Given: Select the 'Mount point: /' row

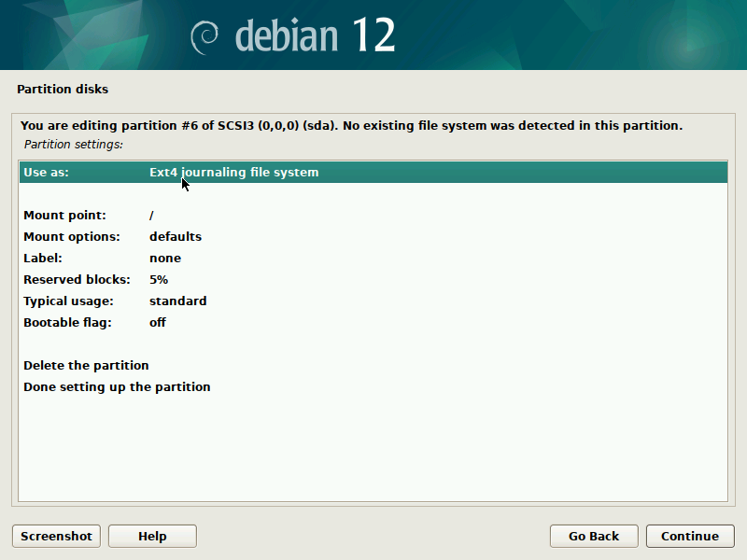Looking at the screenshot, I should (373, 216).
